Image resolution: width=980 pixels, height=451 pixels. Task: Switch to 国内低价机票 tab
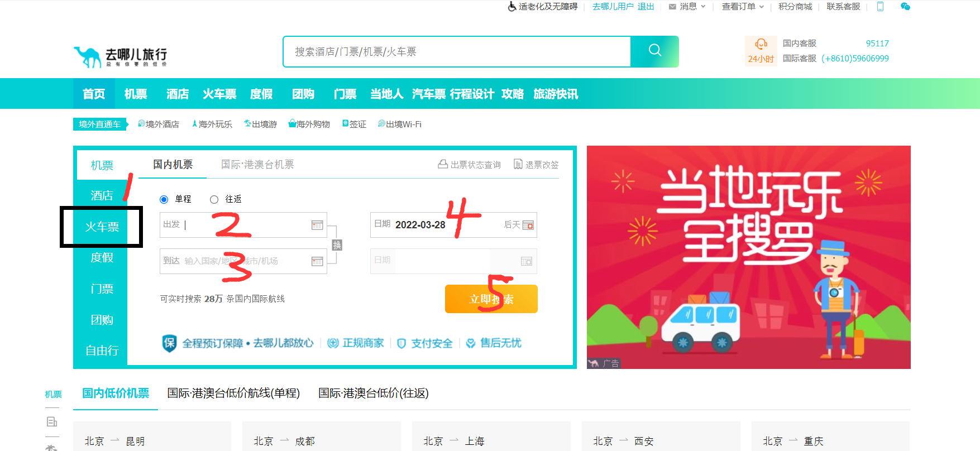point(116,393)
